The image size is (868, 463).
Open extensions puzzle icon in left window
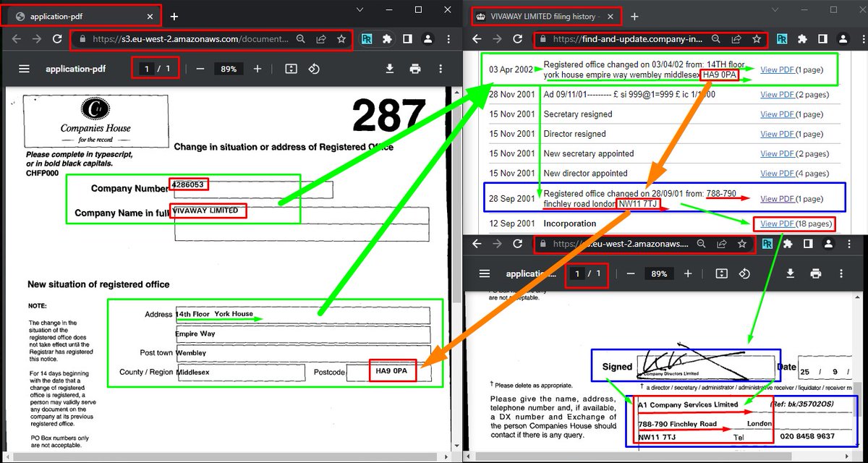pos(387,39)
